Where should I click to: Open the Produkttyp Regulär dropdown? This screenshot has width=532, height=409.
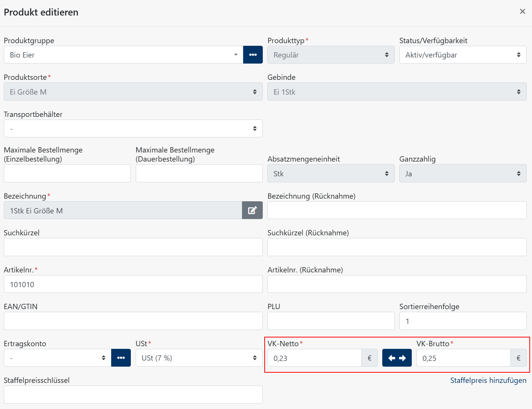click(x=331, y=55)
